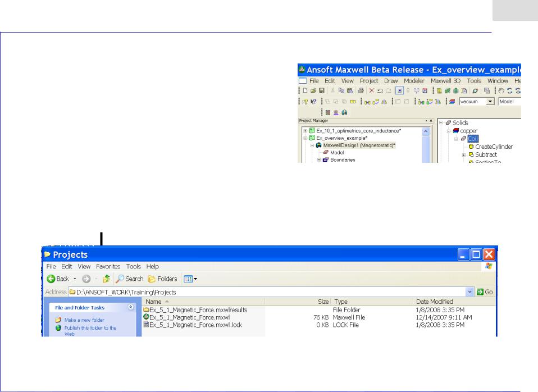Collapse Solids tree node
The width and height of the screenshot is (538, 392).
(441, 122)
